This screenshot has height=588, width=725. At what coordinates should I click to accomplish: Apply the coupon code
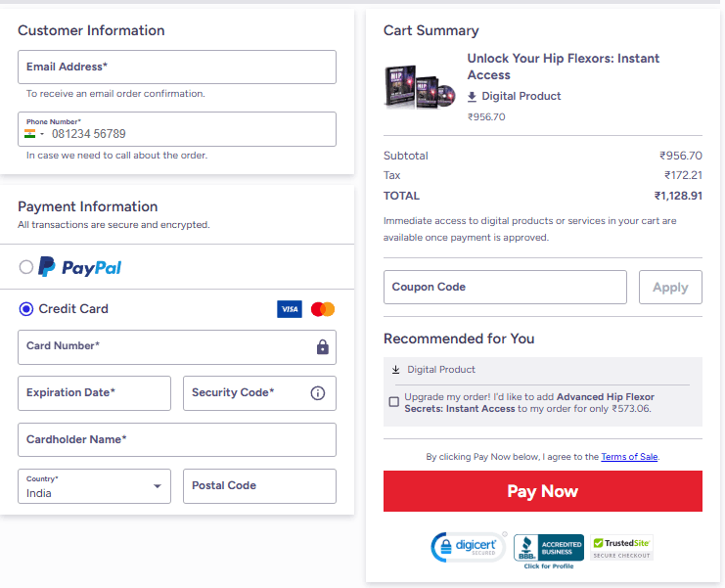(670, 287)
